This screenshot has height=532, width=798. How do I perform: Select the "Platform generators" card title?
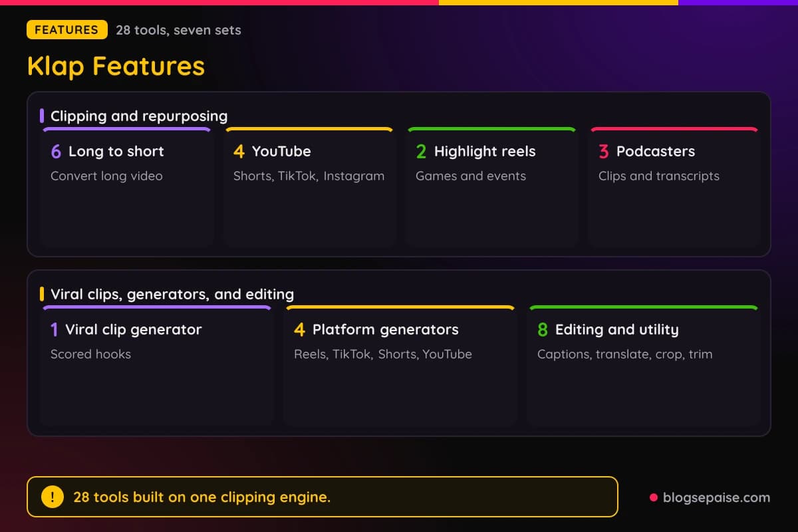386,329
